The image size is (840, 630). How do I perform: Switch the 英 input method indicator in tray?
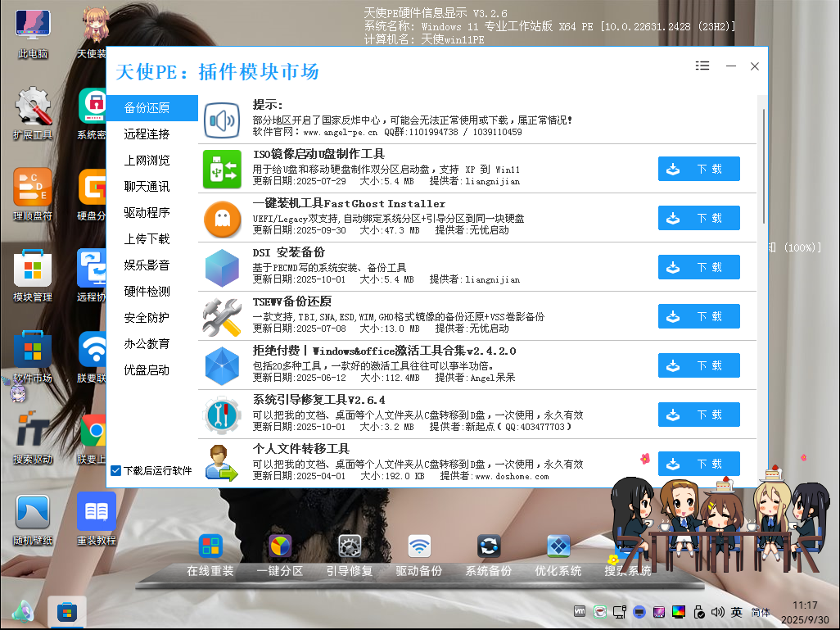[737, 612]
